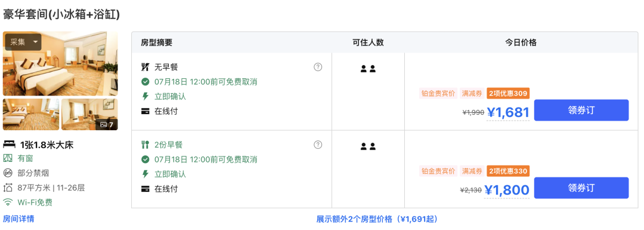This screenshot has width=644, height=230.
Task: Click 领券订 for the ¥1,681 rate
Action: click(581, 111)
